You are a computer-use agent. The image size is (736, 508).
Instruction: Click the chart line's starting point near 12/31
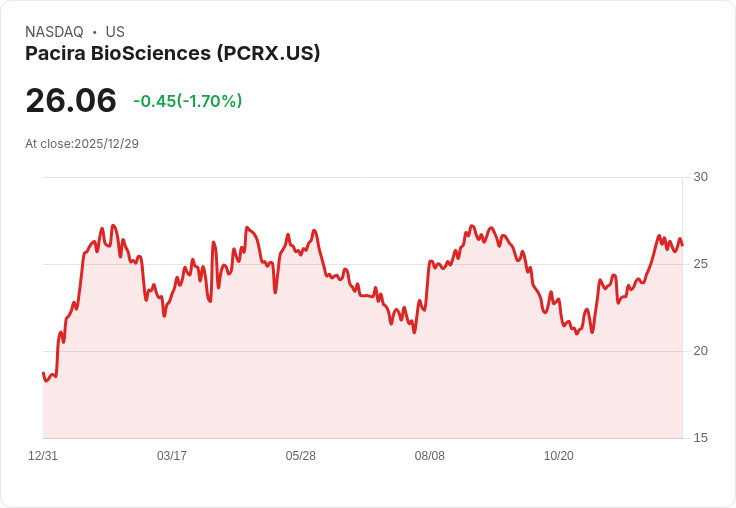point(43,373)
